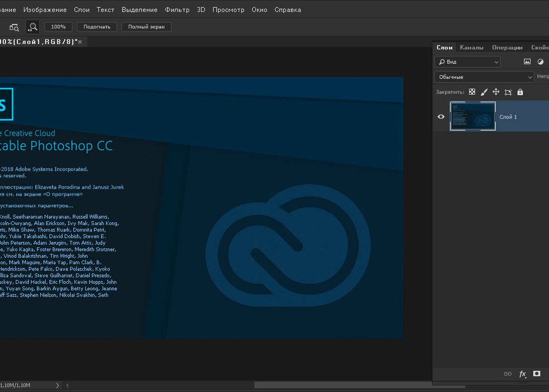Switch to the Каналы tab
Image resolution: width=549 pixels, height=392 pixels.
pyautogui.click(x=471, y=47)
